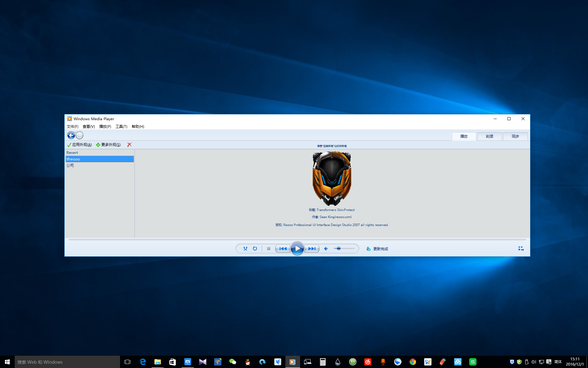Viewport: 588px width, 368px height.
Task: Open the green S app taskbar icon
Action: [473, 362]
